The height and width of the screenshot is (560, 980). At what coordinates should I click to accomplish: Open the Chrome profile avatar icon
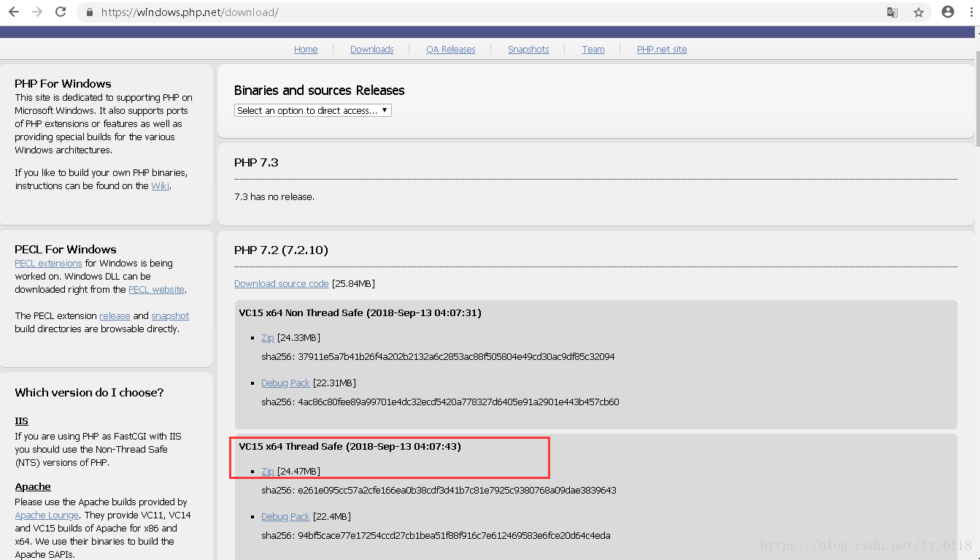(948, 12)
